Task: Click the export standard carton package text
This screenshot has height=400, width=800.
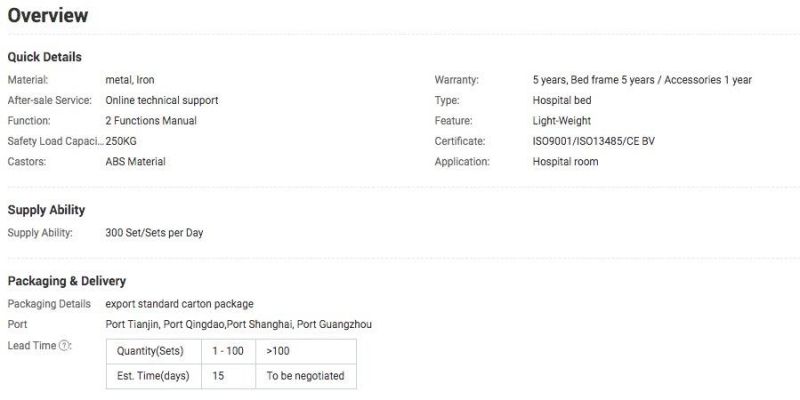Action: point(179,304)
